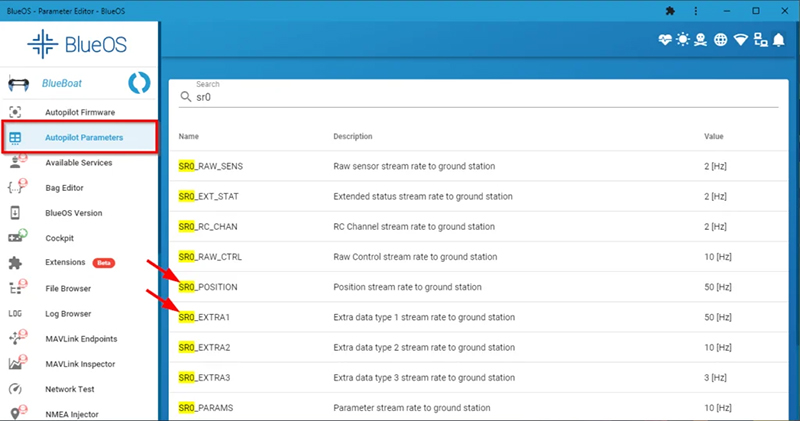
Task: Select the SR0_EXTRA1 parameter row
Action: point(470,317)
